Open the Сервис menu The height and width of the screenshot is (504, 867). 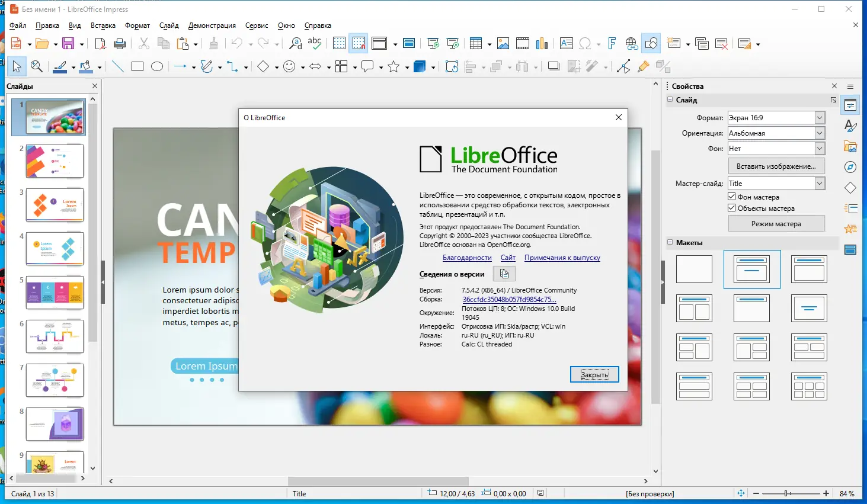click(x=257, y=25)
